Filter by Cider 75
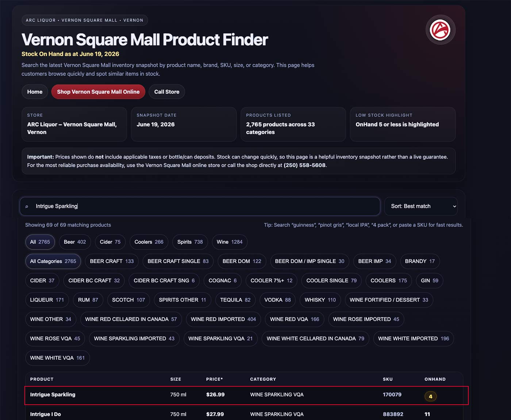 pyautogui.click(x=110, y=242)
